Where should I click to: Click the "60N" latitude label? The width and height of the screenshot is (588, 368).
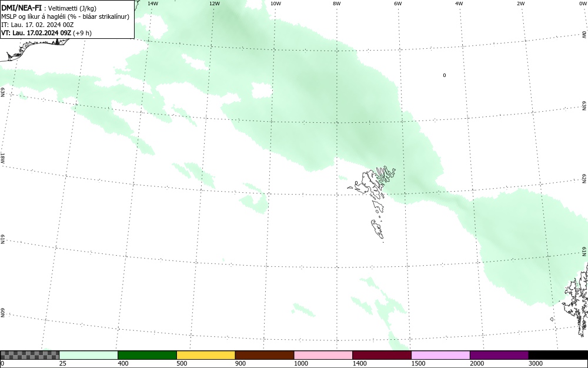tap(2, 313)
